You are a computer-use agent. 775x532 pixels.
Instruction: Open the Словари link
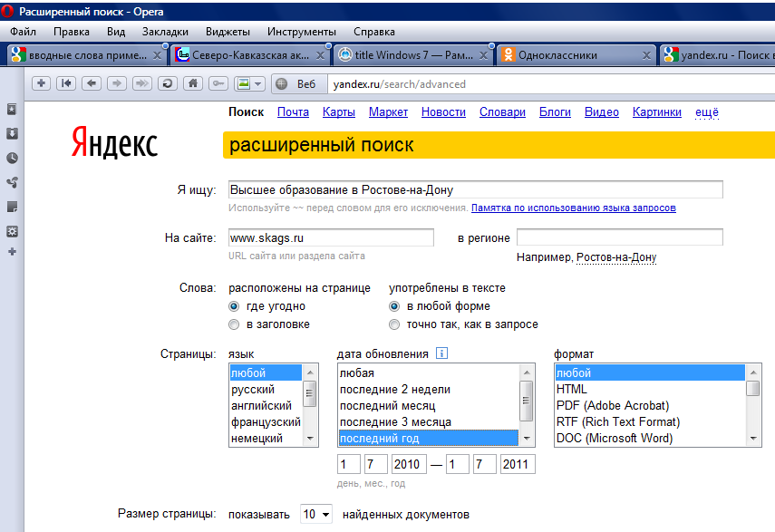pos(502,112)
